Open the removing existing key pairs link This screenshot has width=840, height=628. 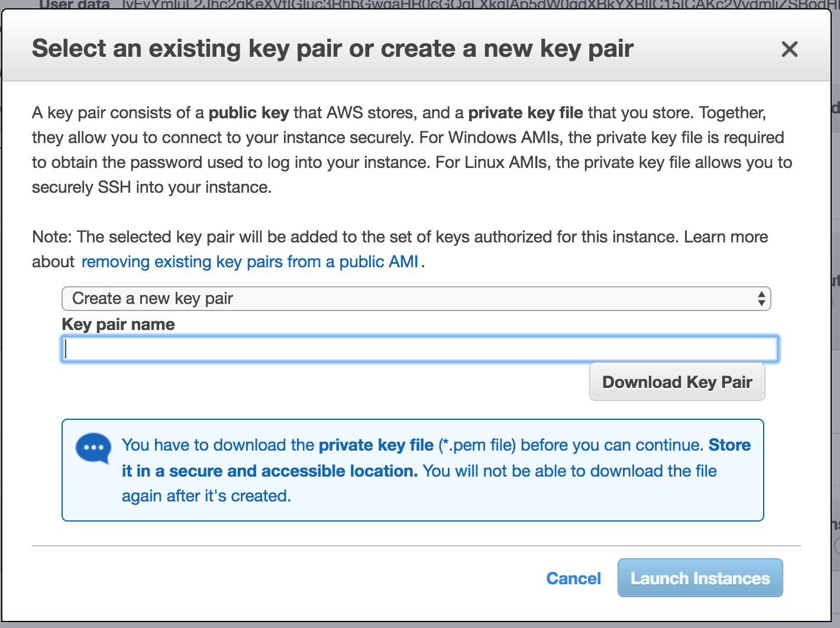pyautogui.click(x=250, y=261)
